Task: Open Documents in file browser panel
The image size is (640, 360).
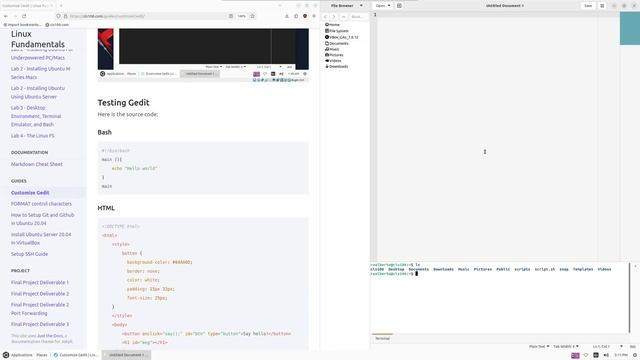Action: click(337, 43)
